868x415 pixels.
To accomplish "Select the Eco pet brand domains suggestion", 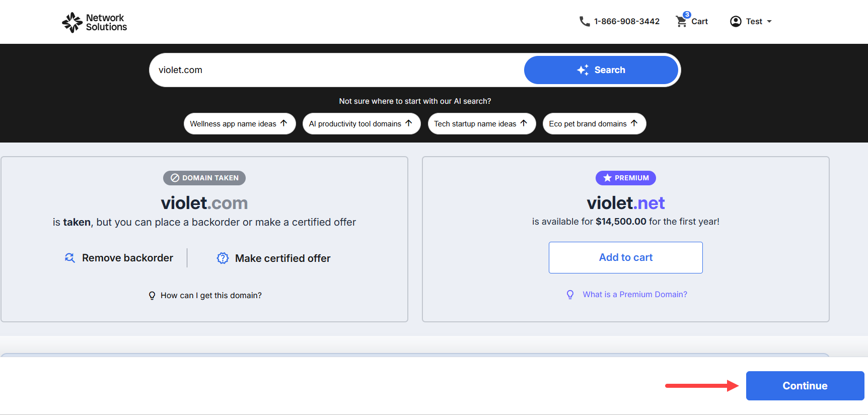I will pyautogui.click(x=594, y=123).
